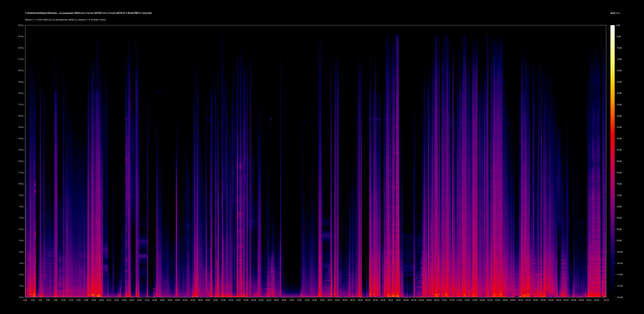644x314 pixels.
Task: Click the -30 дБ color scale label
Action: (619, 93)
